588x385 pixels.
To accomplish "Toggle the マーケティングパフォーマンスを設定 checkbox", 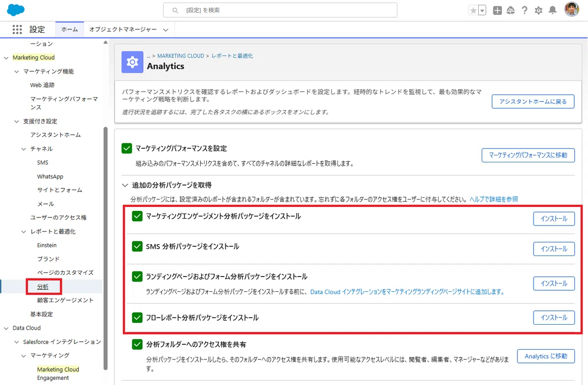I will click(x=126, y=148).
